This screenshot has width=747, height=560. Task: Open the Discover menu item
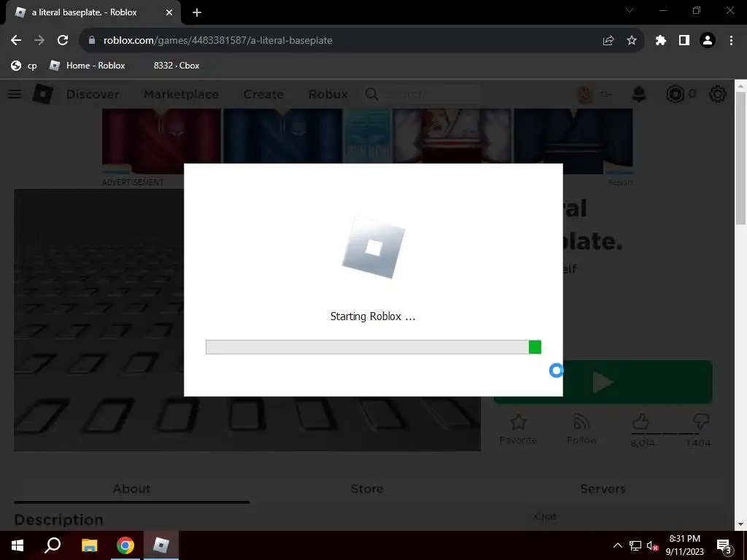point(93,94)
